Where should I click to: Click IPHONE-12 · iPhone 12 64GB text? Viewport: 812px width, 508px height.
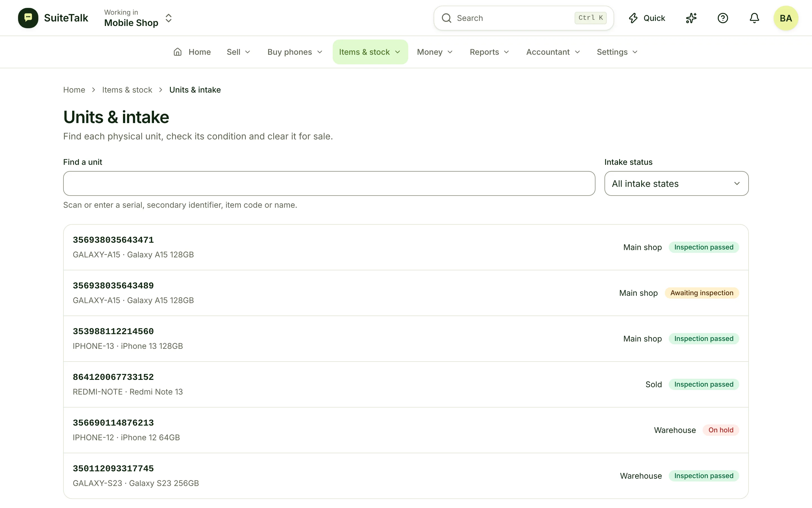tap(126, 437)
